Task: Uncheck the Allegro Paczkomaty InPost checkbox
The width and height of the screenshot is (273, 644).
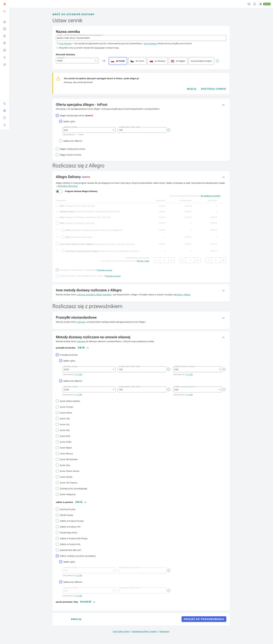Action: click(x=57, y=116)
